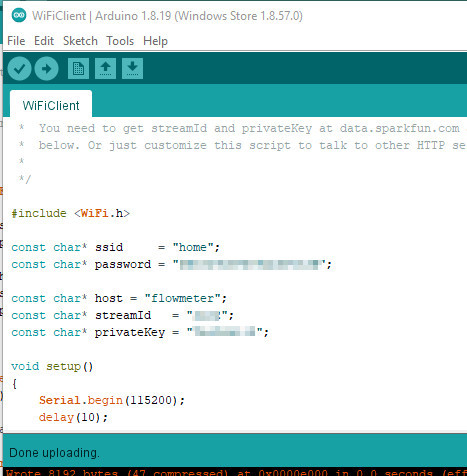Click the void setup() line
Image resolution: width=467 pixels, height=476 pixels.
tap(52, 366)
